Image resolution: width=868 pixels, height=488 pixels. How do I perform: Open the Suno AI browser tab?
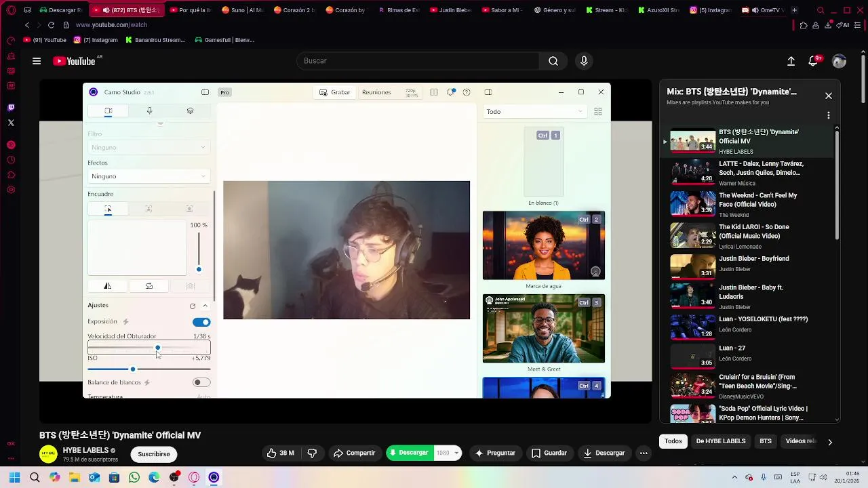click(243, 10)
